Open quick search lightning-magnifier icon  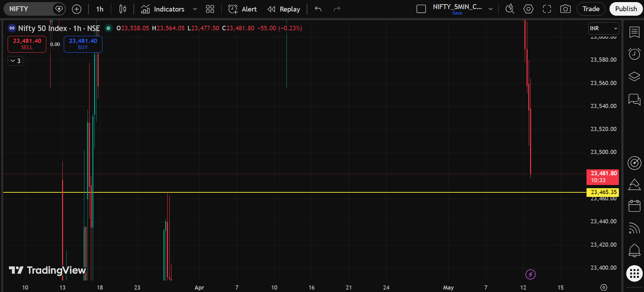click(x=510, y=9)
